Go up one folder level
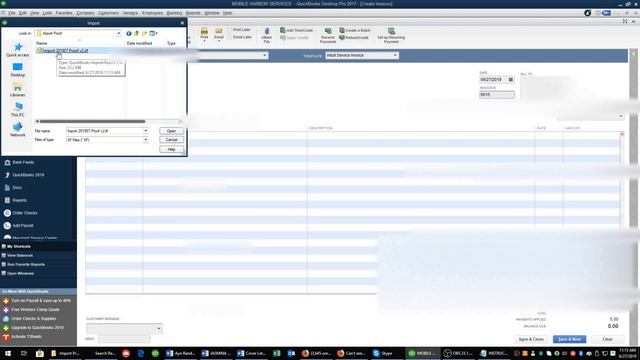This screenshot has height=360, width=640. 136,33
